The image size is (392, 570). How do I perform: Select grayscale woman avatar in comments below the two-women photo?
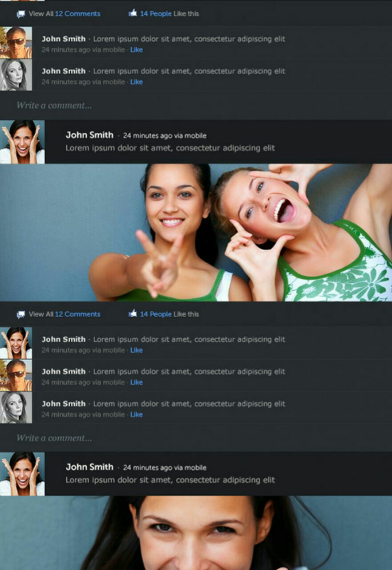(x=16, y=407)
